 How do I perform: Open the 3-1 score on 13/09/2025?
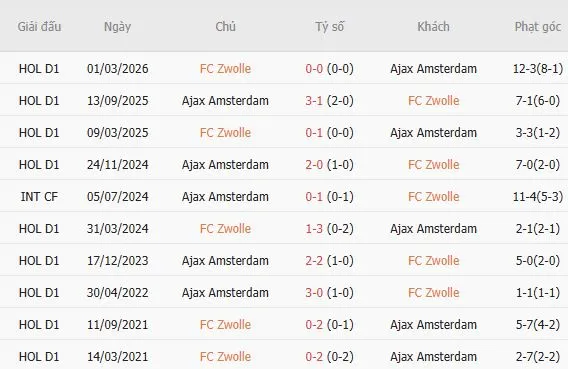(314, 101)
